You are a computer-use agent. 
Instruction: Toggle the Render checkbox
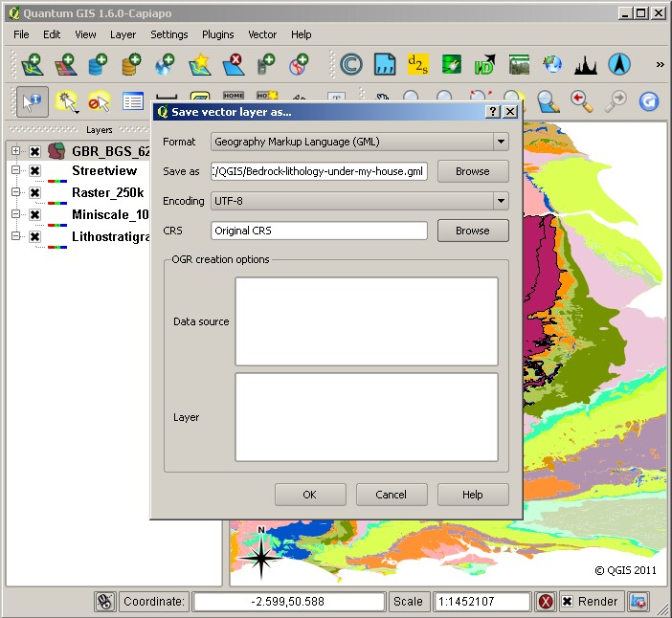tap(567, 602)
